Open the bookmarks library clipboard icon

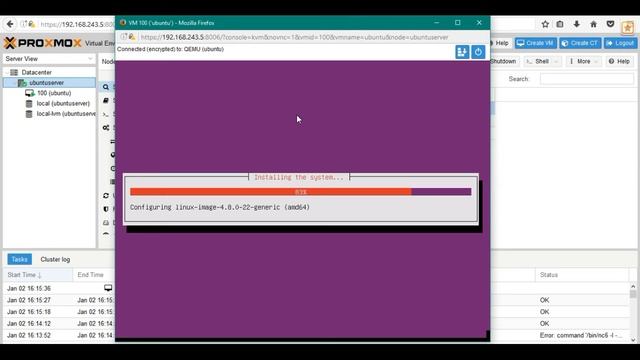tap(560, 24)
